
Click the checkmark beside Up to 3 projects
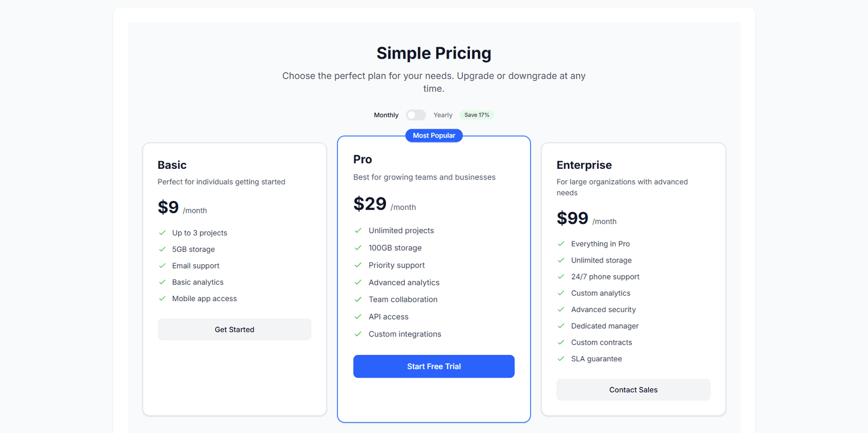coord(162,232)
